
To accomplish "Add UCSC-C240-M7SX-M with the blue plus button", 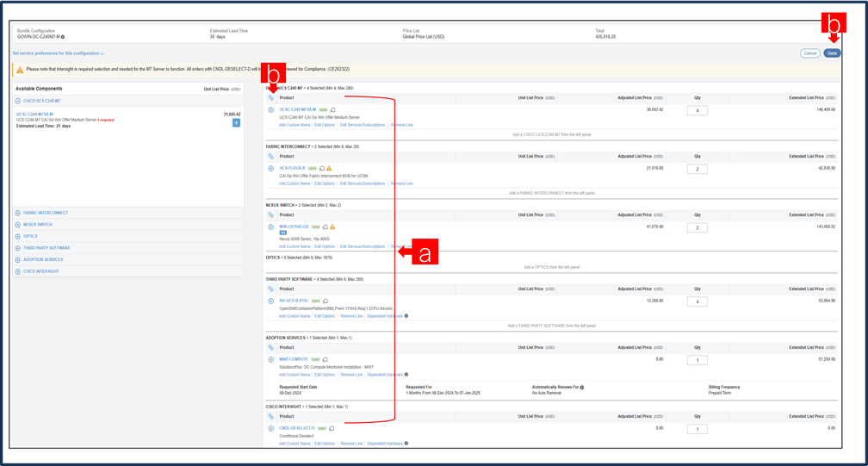I will click(236, 123).
